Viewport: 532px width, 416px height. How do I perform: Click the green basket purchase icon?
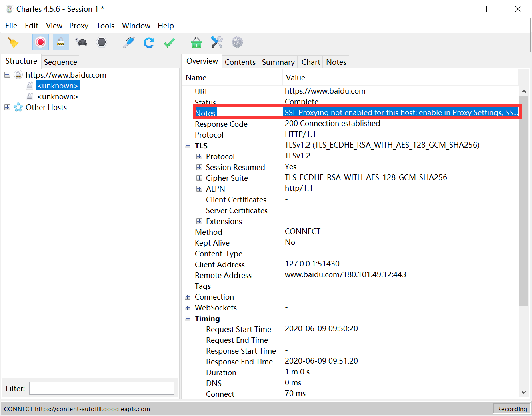point(196,42)
